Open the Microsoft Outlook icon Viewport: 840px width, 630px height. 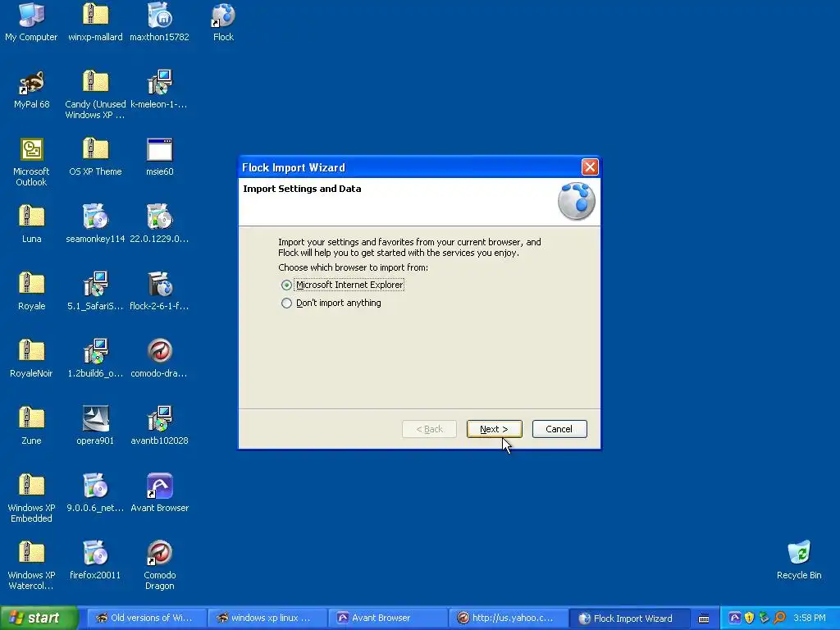[31, 162]
